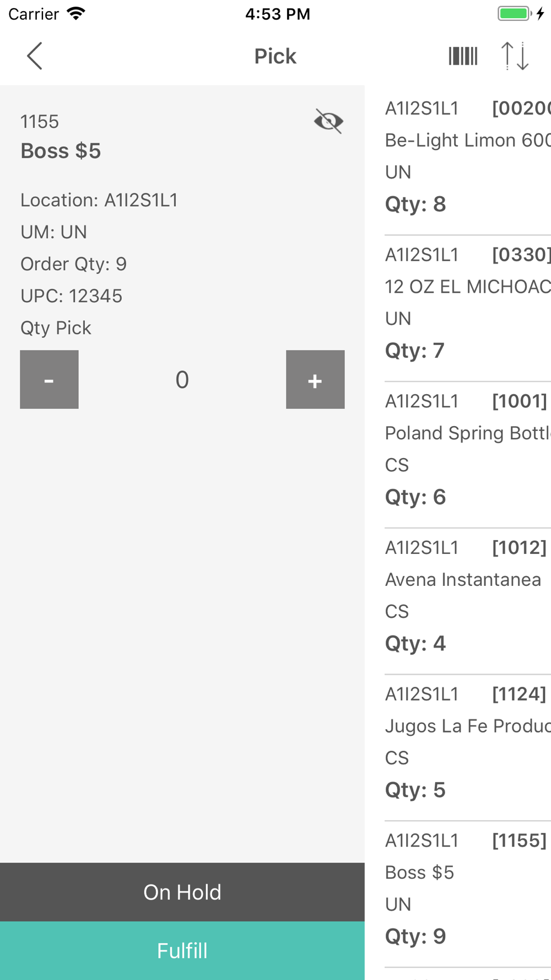Tap the UPC: 12345 line
The image size is (551, 980).
72,296
